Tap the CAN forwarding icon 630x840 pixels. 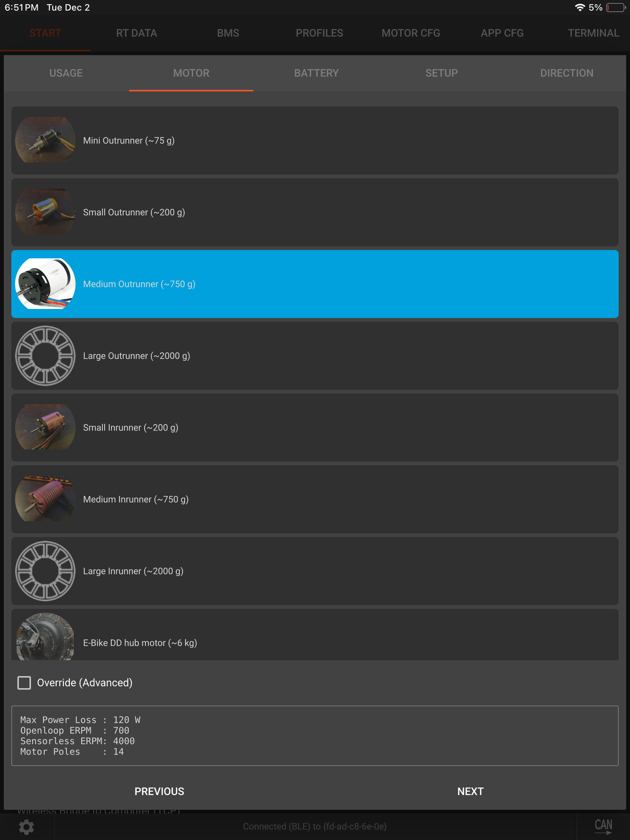point(603,826)
